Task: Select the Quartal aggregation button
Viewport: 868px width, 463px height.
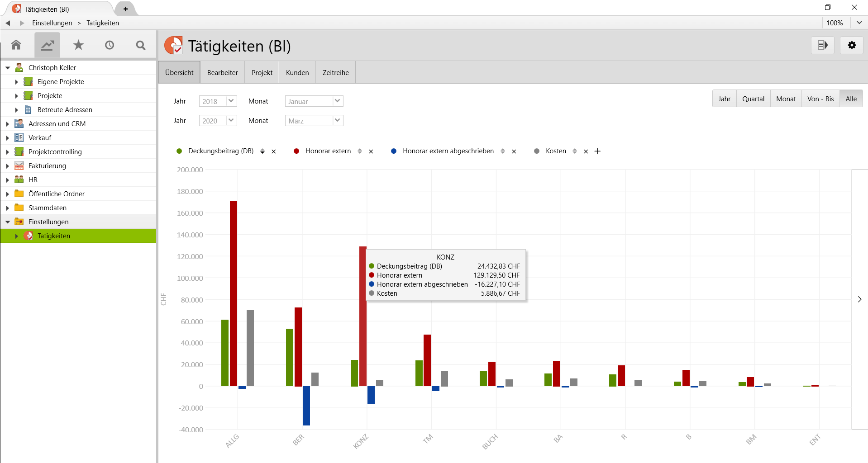Action: 753,99
